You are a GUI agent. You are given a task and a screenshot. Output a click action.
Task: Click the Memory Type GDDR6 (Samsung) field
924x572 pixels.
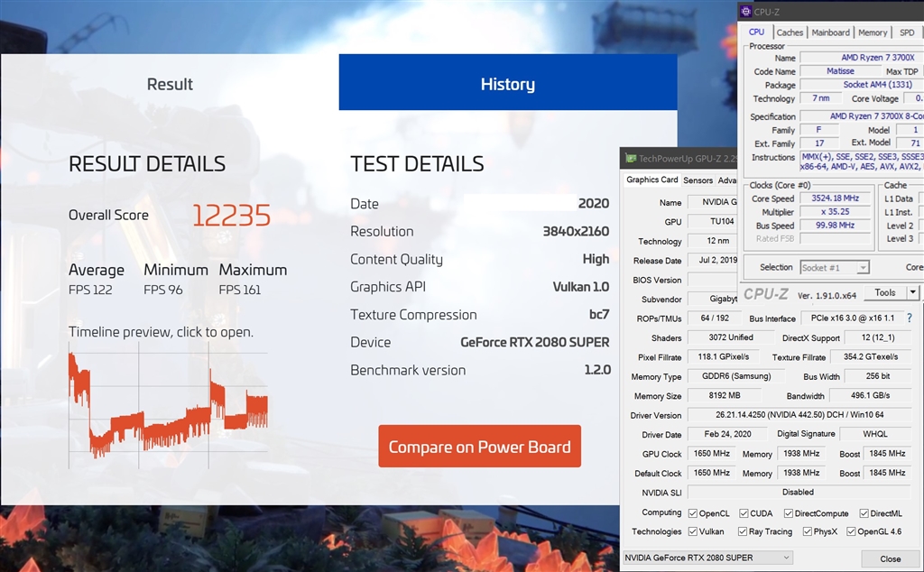736,376
